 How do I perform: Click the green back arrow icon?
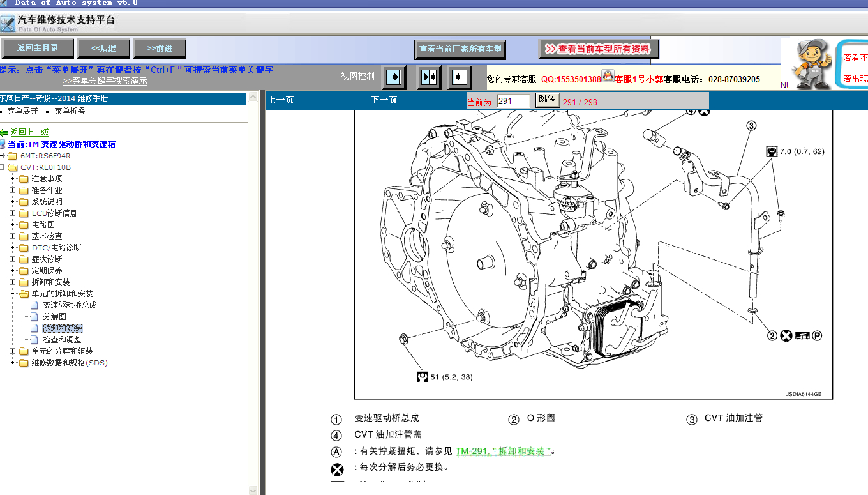pyautogui.click(x=4, y=132)
